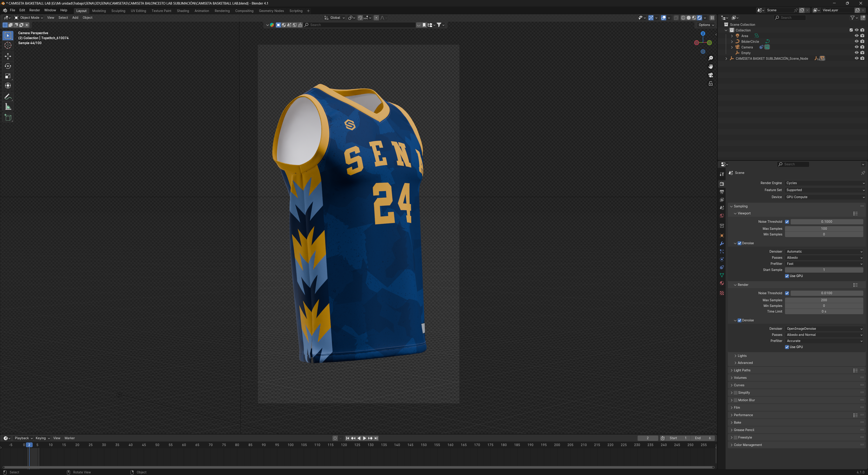Select the Move tool
Viewport: 868px width, 475px height.
(x=8, y=56)
